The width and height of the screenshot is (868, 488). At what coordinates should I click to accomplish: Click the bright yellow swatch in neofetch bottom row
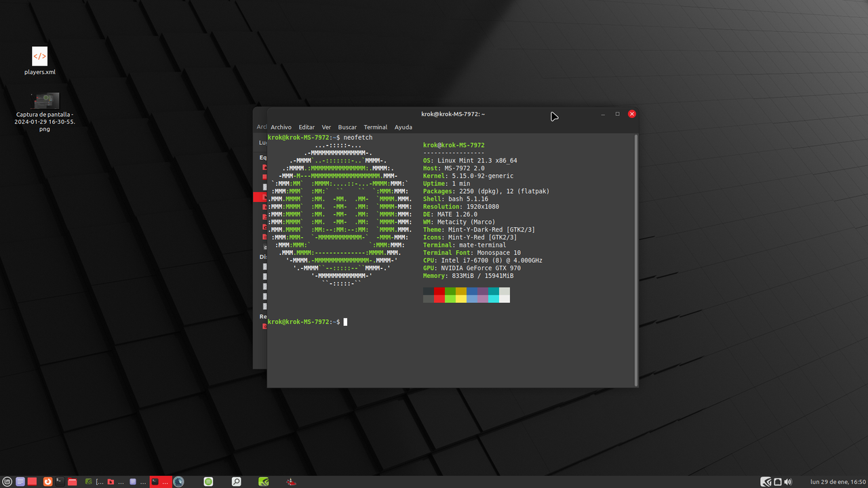pyautogui.click(x=461, y=299)
